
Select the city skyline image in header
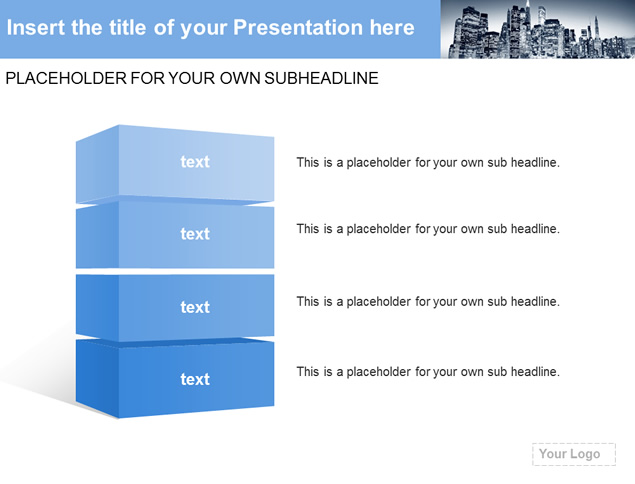[538, 29]
